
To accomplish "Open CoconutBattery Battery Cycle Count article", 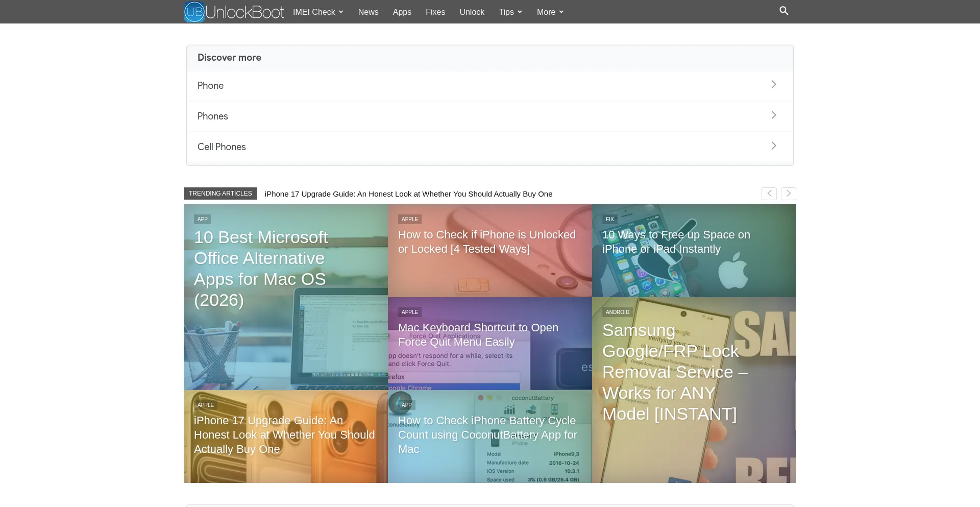I will [487, 435].
